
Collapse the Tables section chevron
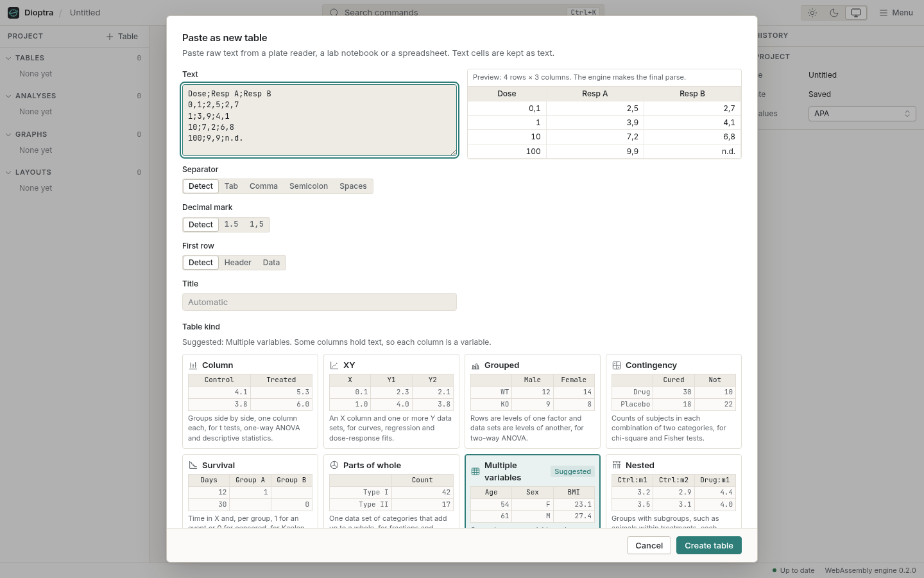(8, 58)
